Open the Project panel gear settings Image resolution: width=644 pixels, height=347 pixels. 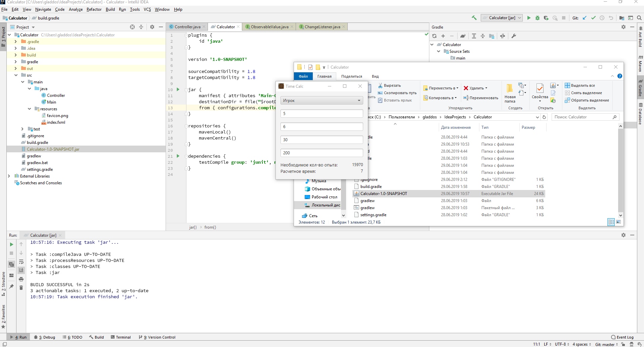pos(152,27)
